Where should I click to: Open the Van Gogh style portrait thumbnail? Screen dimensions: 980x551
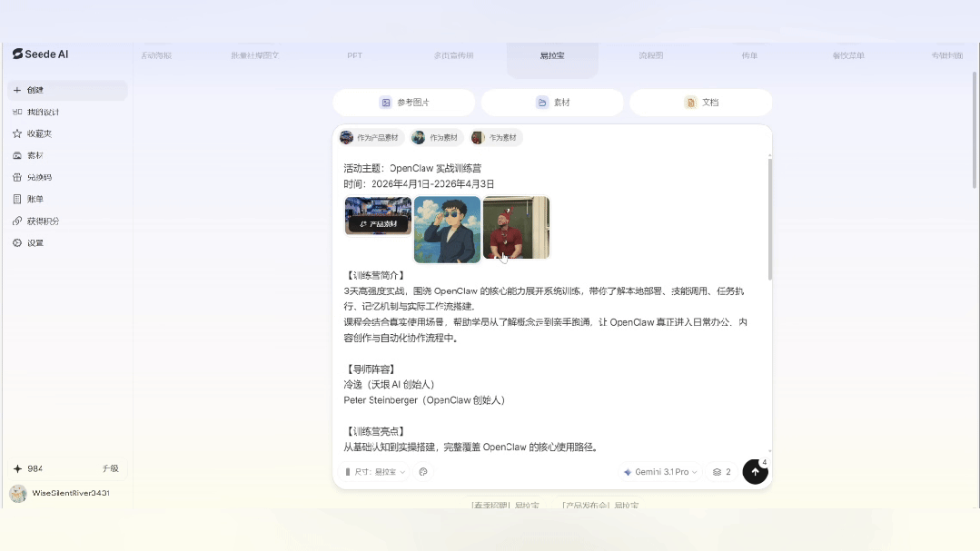[447, 229]
